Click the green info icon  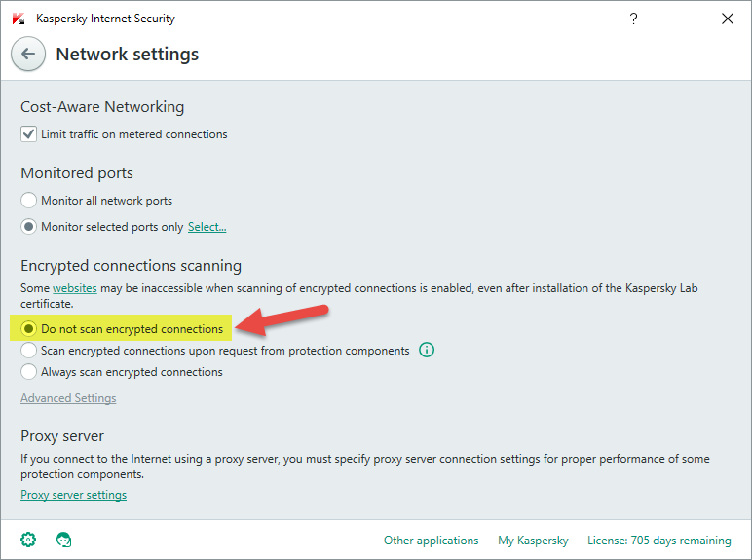[x=426, y=351]
